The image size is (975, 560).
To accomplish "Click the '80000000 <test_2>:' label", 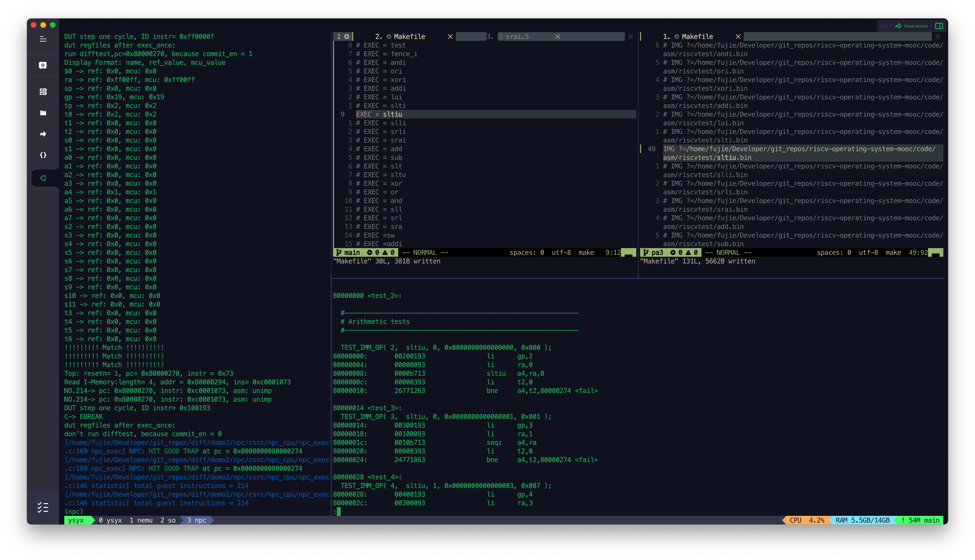I will pos(367,295).
